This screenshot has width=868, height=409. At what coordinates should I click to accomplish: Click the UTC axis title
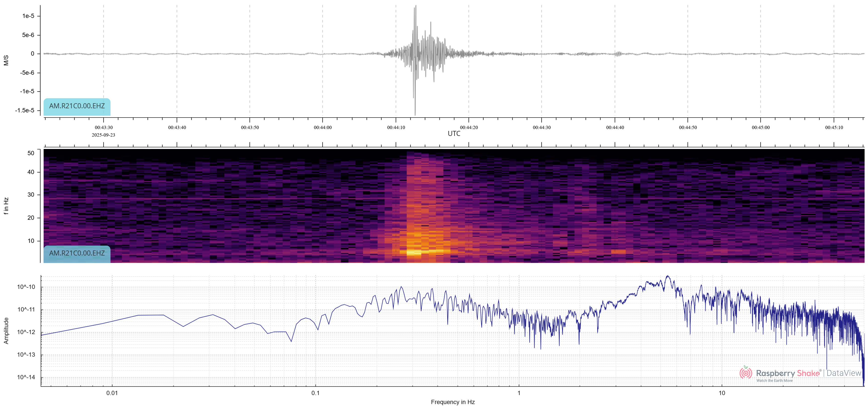[x=454, y=133]
